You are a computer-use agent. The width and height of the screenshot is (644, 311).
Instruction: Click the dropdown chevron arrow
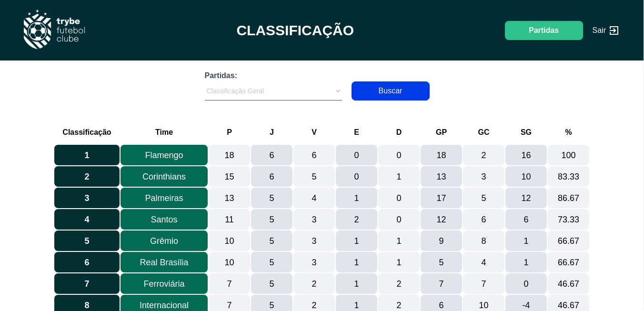(338, 91)
